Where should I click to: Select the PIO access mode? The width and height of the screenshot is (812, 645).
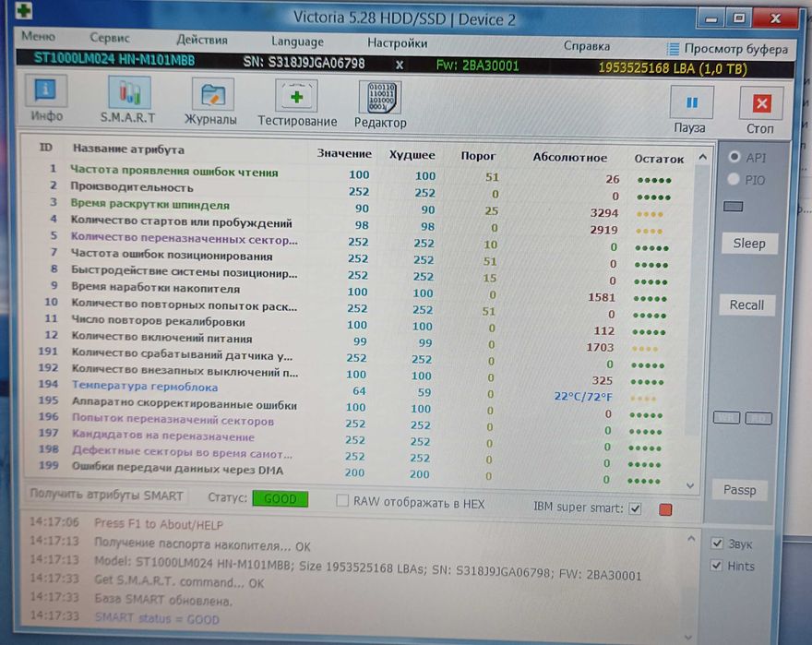pos(734,180)
